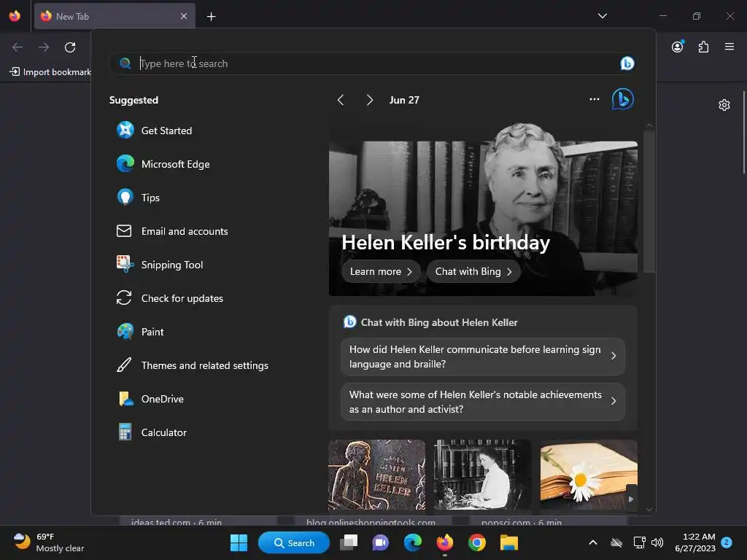Open Get Started from Suggested list

pos(154,131)
